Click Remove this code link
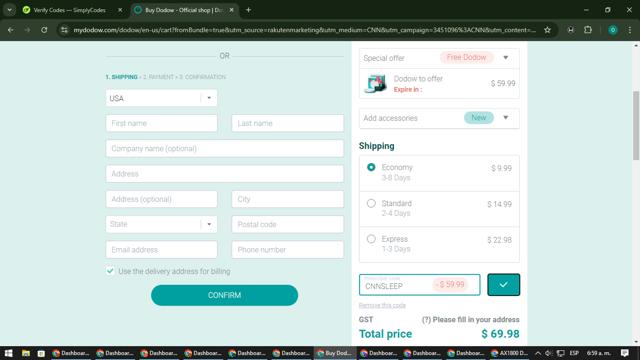Screen dimensions: 640x360 click(382, 305)
